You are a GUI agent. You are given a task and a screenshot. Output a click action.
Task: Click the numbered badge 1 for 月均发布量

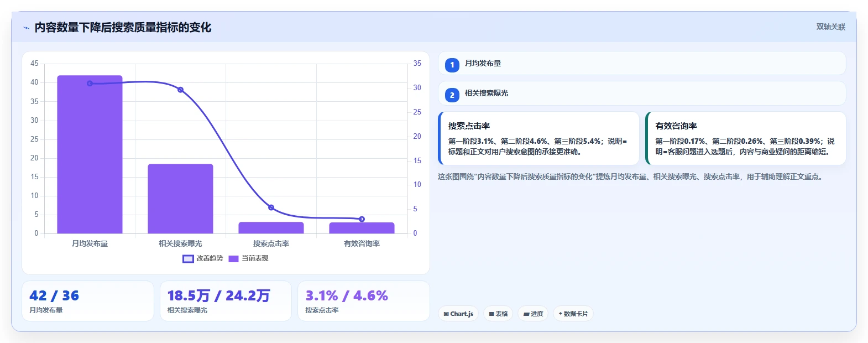tap(452, 65)
